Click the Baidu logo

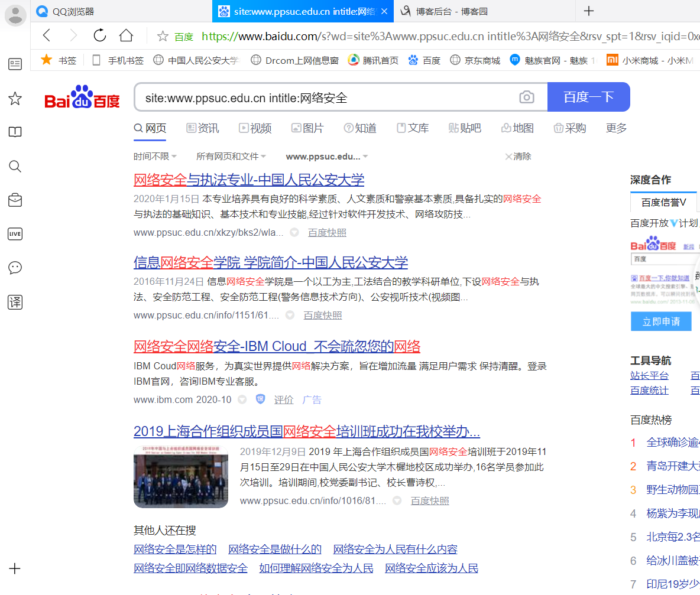[x=82, y=97]
